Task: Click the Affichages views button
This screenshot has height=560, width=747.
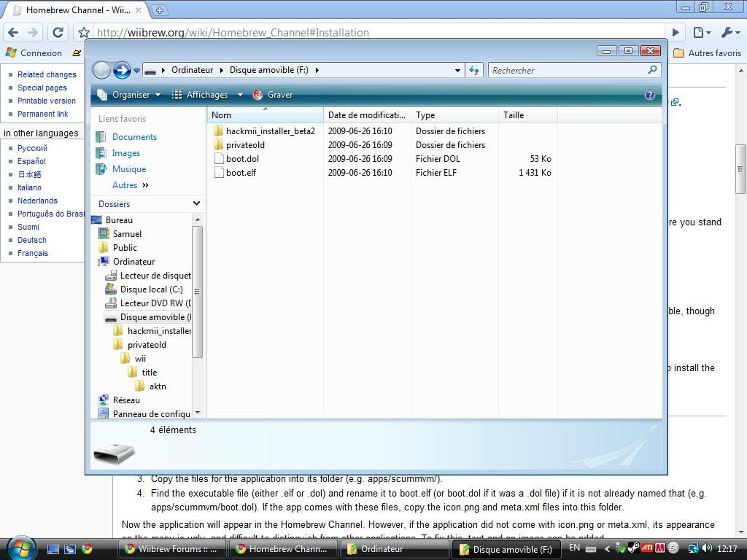Action: click(201, 95)
